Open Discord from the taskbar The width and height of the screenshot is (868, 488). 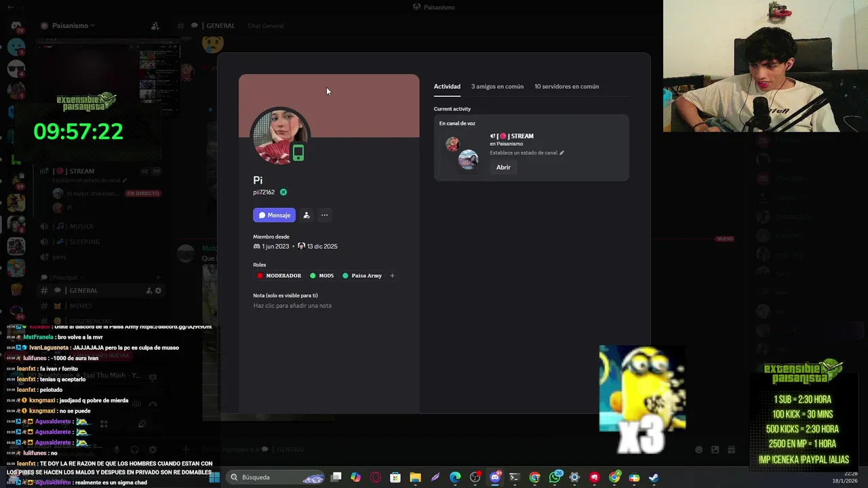(495, 477)
